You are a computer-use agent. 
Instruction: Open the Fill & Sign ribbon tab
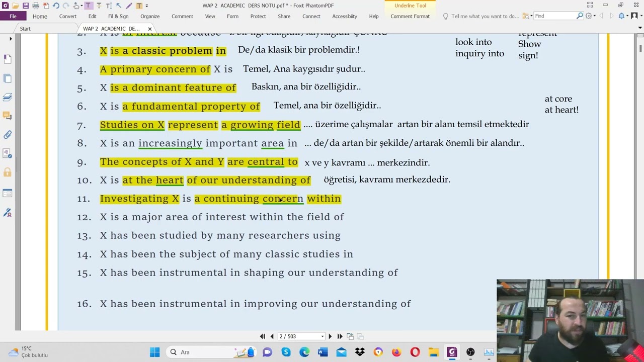(118, 16)
